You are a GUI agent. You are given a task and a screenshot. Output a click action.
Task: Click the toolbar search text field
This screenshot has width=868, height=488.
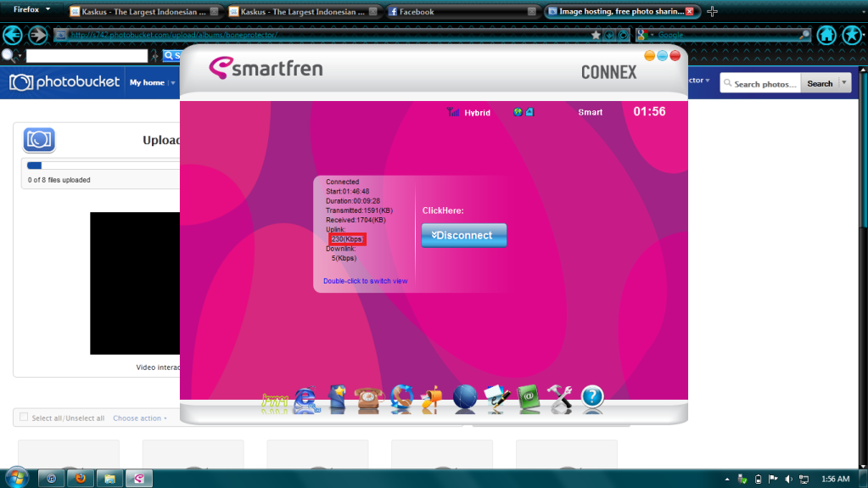[x=87, y=55]
